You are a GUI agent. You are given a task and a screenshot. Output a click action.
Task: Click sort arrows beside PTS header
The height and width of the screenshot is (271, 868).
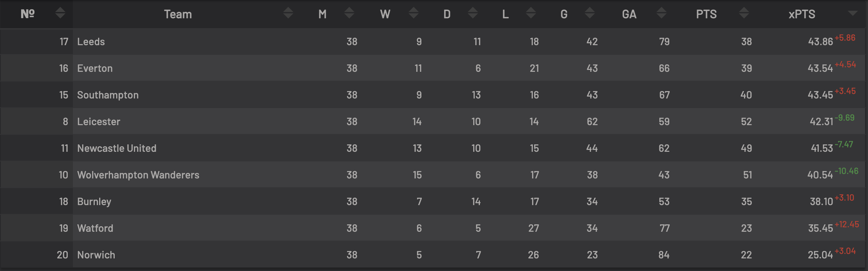point(744,13)
